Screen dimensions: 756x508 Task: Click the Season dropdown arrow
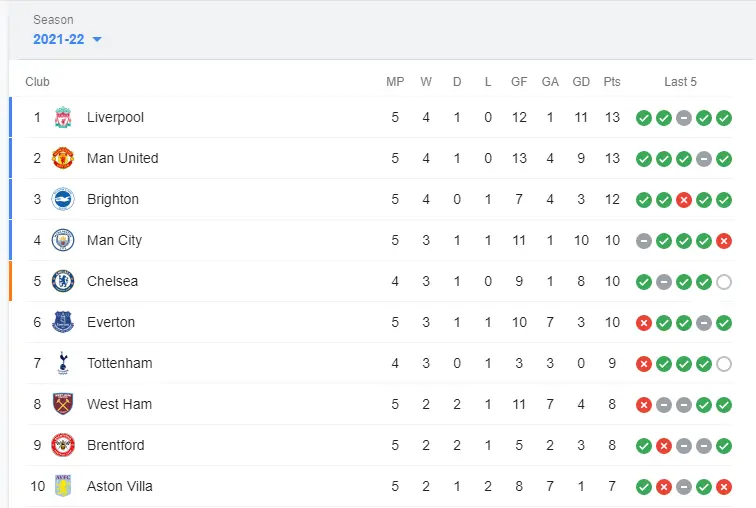pos(97,40)
